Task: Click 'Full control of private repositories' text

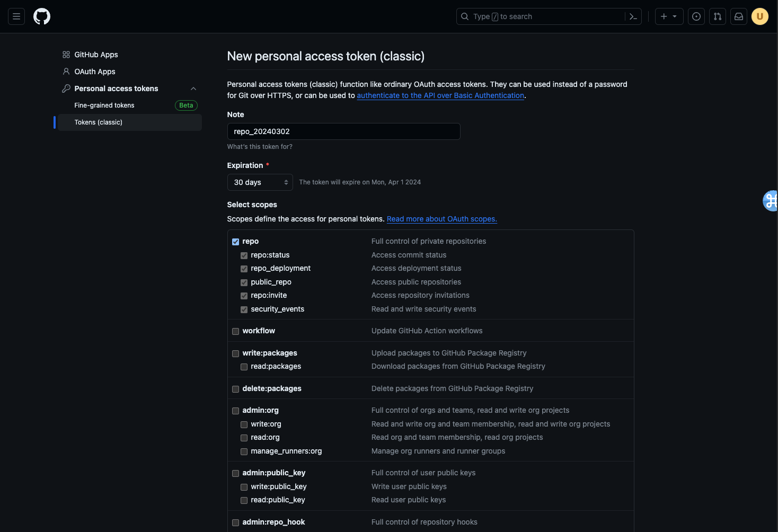Action: (429, 241)
